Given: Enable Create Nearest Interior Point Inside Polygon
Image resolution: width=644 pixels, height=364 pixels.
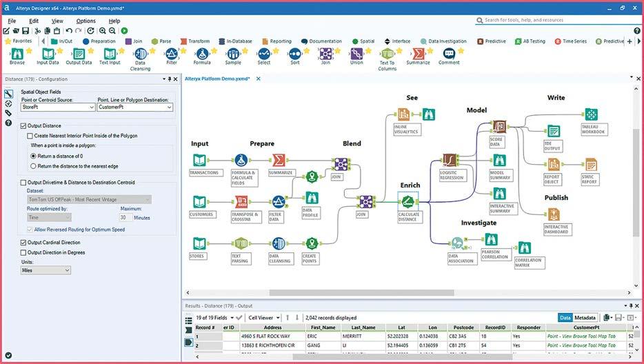Looking at the screenshot, I should tap(30, 136).
